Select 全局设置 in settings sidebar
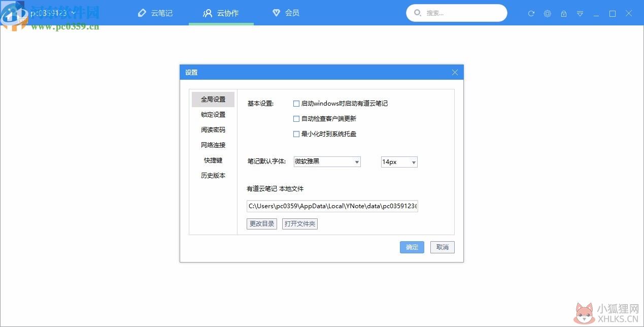 tap(213, 100)
